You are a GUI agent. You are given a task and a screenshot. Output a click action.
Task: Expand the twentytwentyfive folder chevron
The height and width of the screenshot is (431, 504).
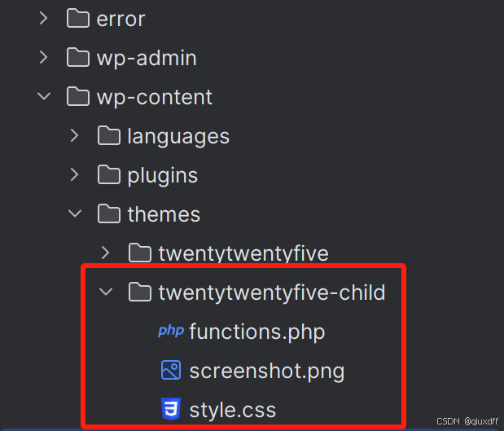pos(105,253)
